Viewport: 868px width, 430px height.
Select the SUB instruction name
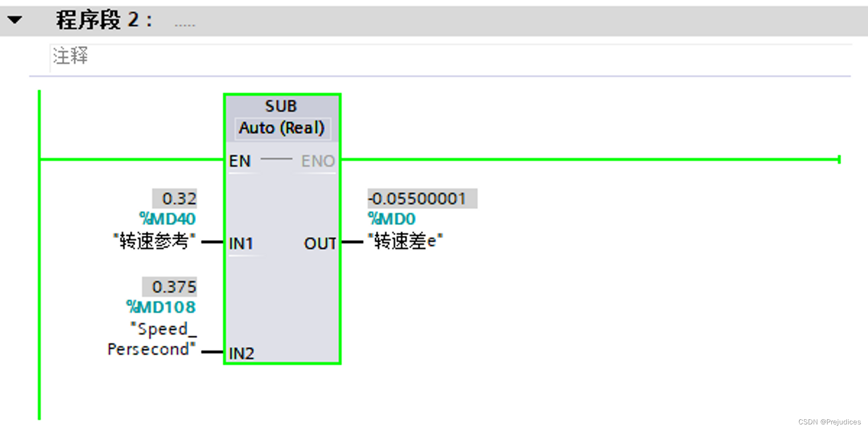pos(281,106)
